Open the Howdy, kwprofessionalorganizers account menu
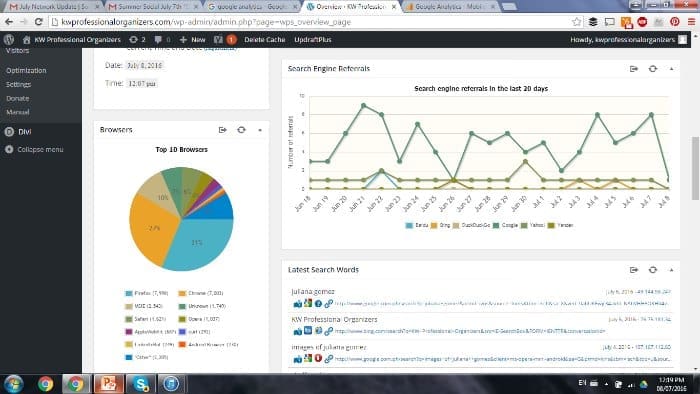Viewport: 700px width, 394px height. (628, 39)
